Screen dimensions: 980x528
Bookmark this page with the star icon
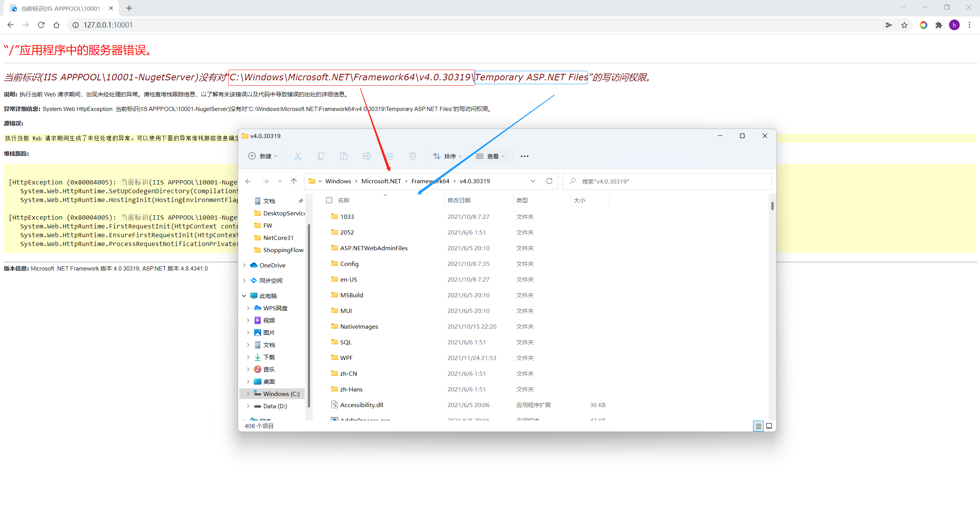pos(904,25)
